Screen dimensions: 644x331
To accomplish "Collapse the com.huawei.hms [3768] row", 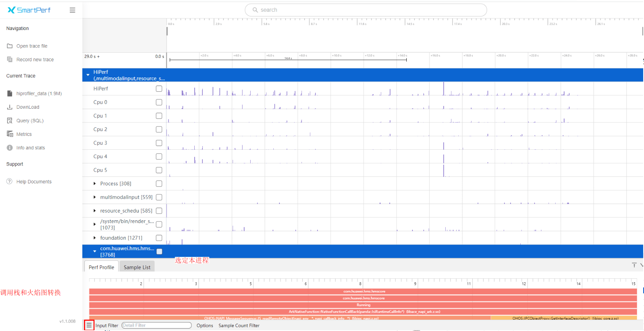I will tap(94, 251).
